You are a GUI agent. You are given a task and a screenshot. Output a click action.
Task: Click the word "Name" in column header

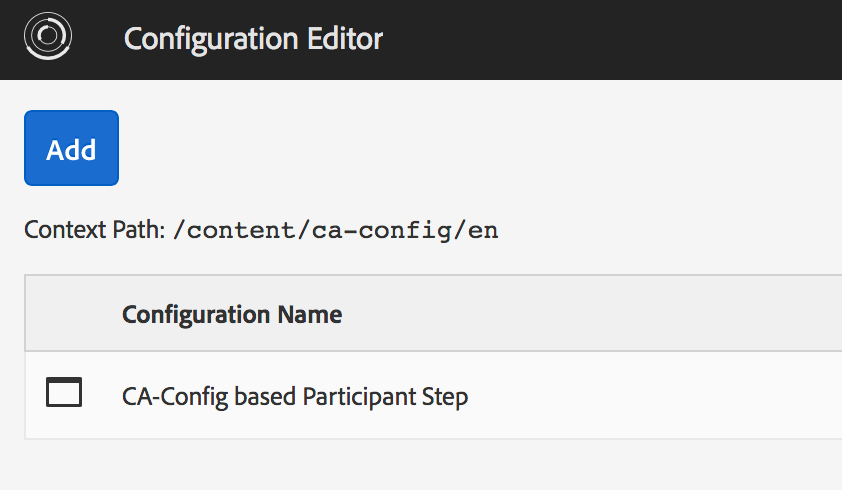[x=314, y=315]
